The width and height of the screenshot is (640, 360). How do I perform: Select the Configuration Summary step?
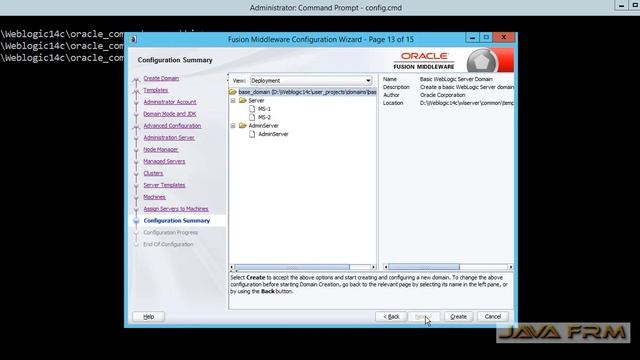[x=177, y=220]
